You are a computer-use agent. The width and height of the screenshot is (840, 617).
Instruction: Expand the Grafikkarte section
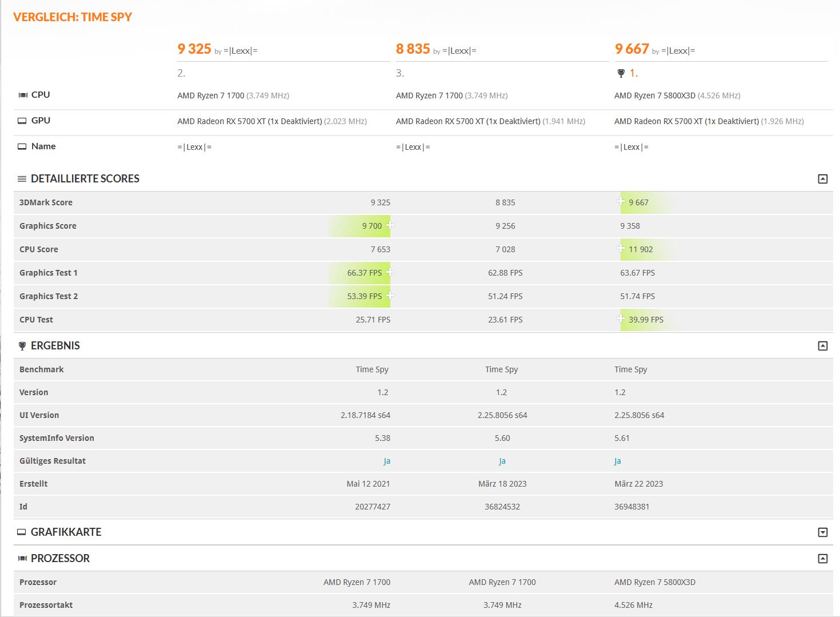[823, 532]
